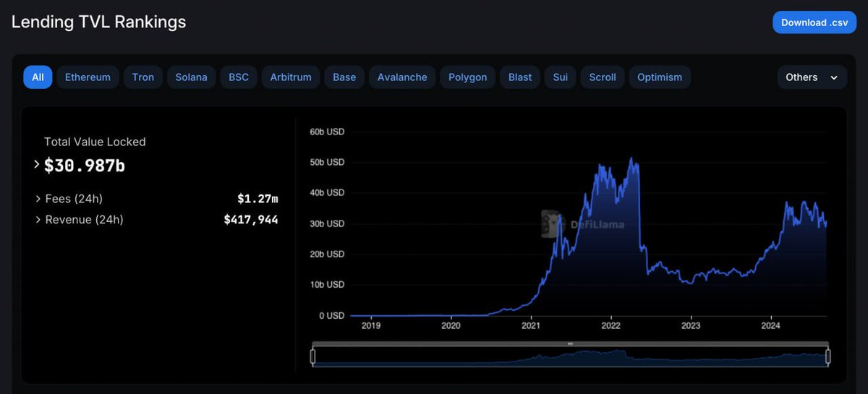Screen dimensions: 868x394
Task: Click the $417,944 revenue value
Action: tap(251, 220)
